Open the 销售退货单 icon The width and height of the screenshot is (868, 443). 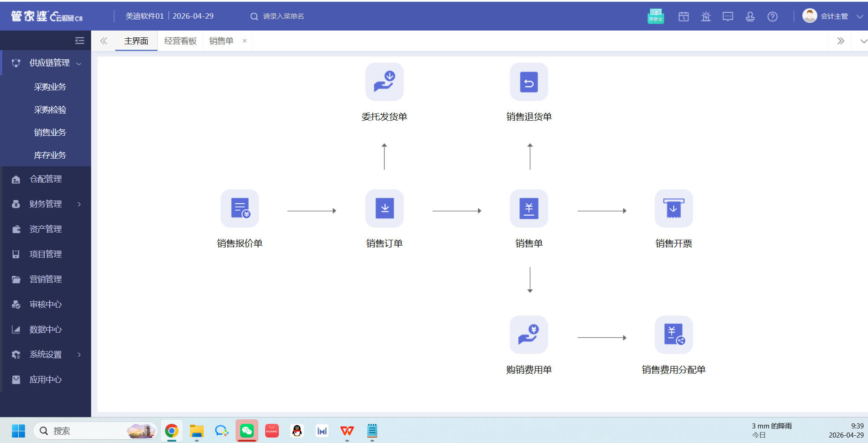(529, 82)
